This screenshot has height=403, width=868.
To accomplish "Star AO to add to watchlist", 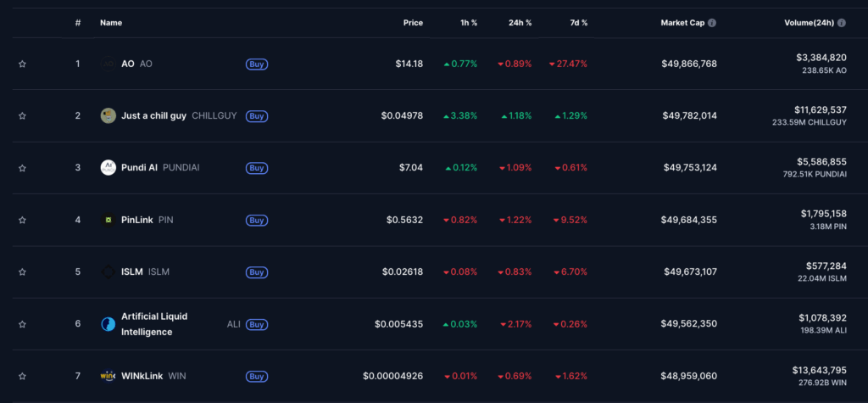I will click(22, 64).
